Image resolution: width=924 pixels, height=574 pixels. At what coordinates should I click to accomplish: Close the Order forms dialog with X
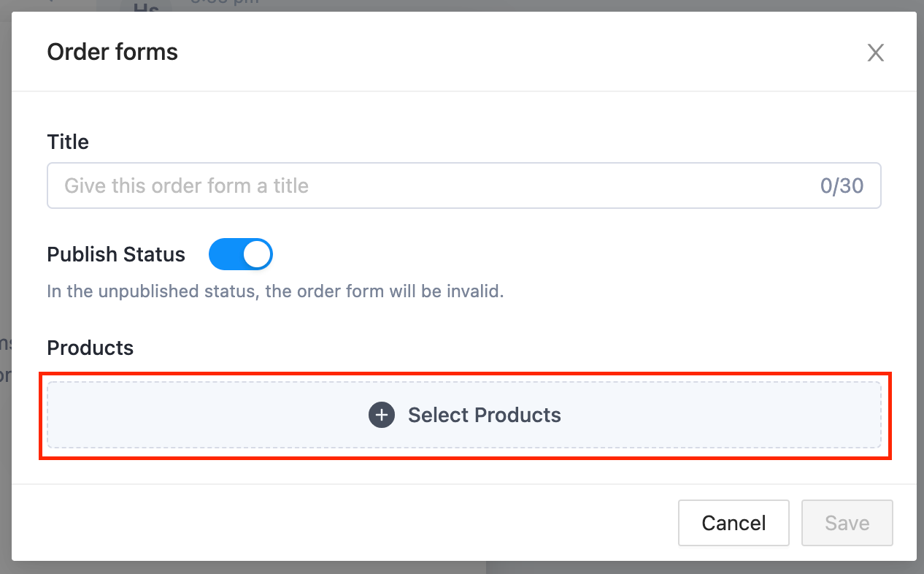point(875,53)
